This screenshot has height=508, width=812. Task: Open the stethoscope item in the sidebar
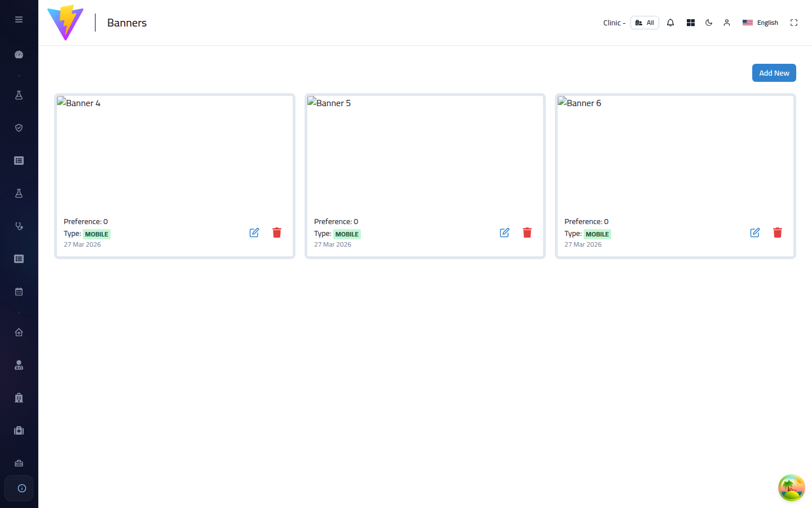(x=19, y=226)
